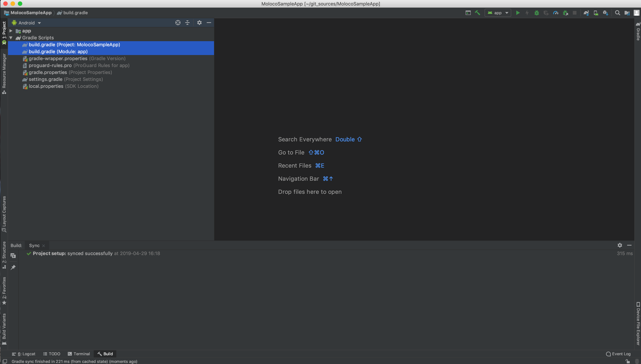The height and width of the screenshot is (364, 641).
Task: Expand the app folder in tree
Action: pos(11,31)
